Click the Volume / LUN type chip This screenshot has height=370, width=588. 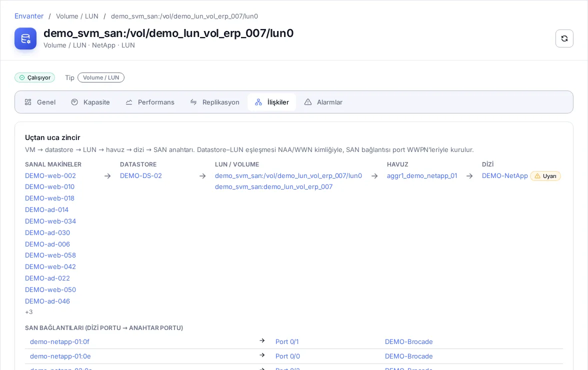coord(101,77)
